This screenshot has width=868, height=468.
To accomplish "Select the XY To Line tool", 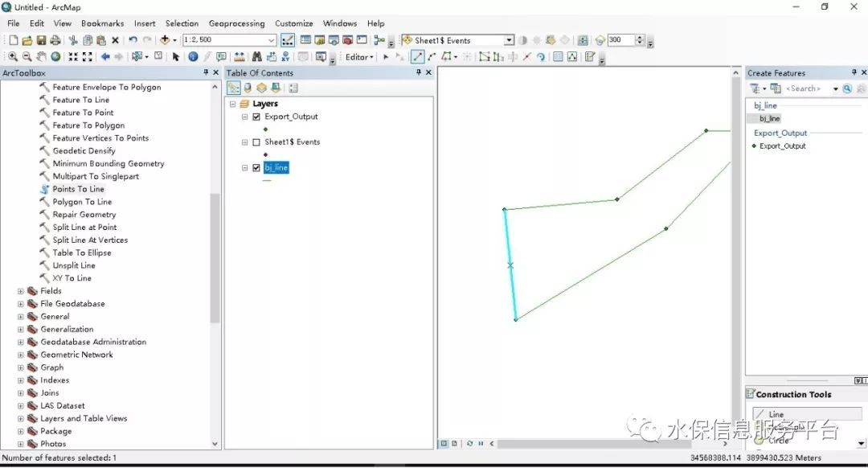I will pyautogui.click(x=72, y=278).
